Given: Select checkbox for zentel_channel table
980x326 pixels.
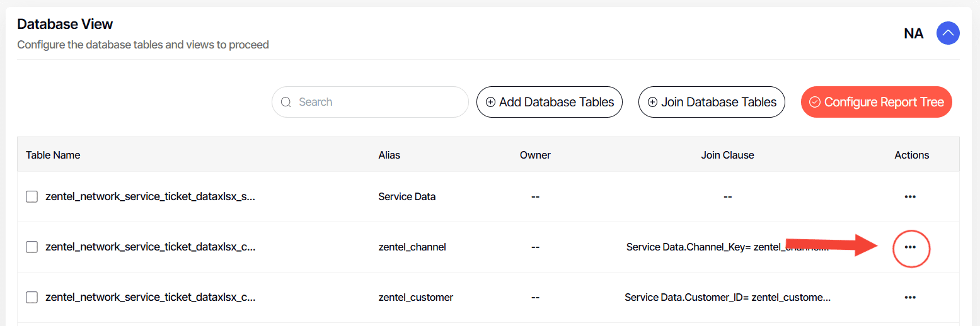Looking at the screenshot, I should pyautogui.click(x=32, y=247).
